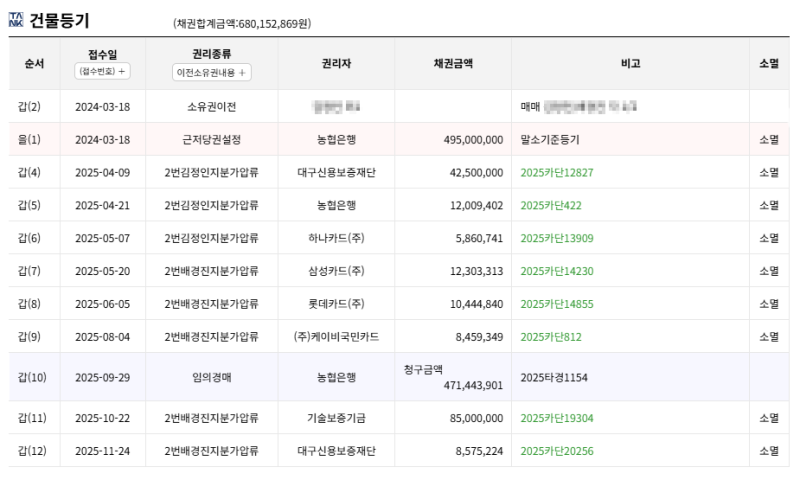
Task: Click the 삼성카드(주) holder cell
Action: pos(336,271)
